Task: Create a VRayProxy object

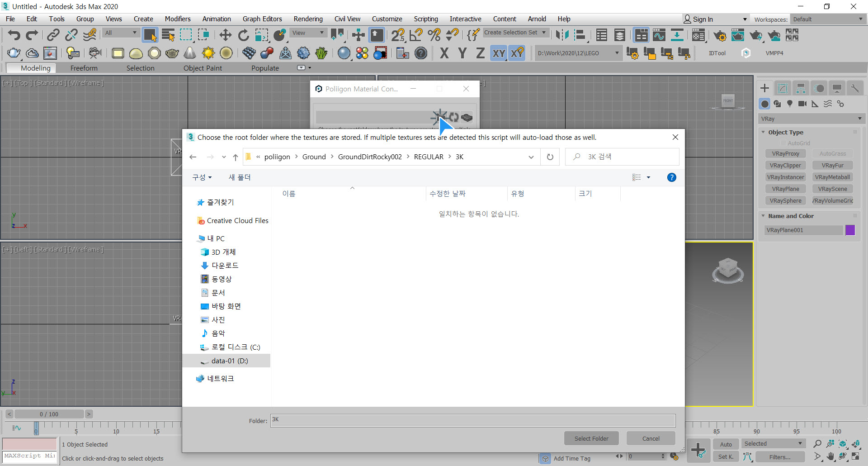Action: [786, 154]
